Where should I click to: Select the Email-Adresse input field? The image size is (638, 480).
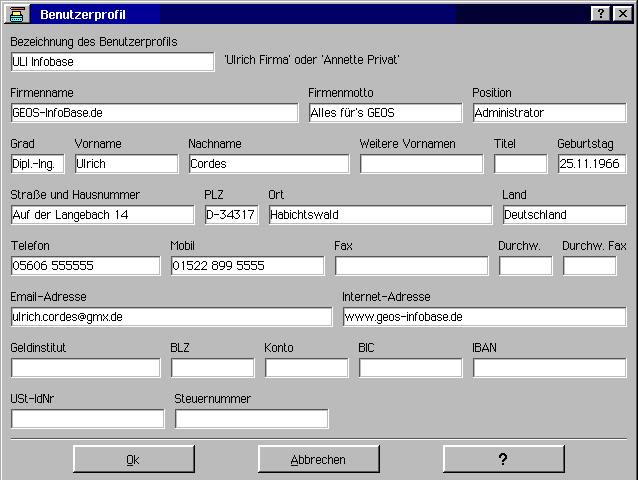tap(171, 317)
